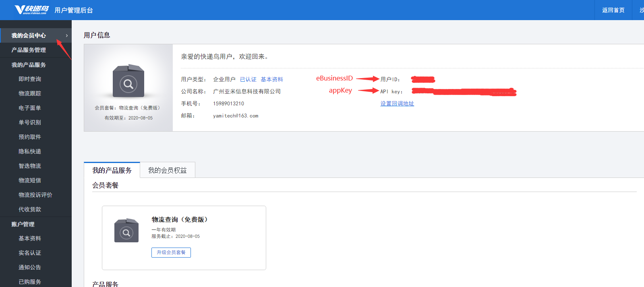Select 通知公告 in the sidebar
Viewport: 644px width, 287px height.
coord(30,267)
